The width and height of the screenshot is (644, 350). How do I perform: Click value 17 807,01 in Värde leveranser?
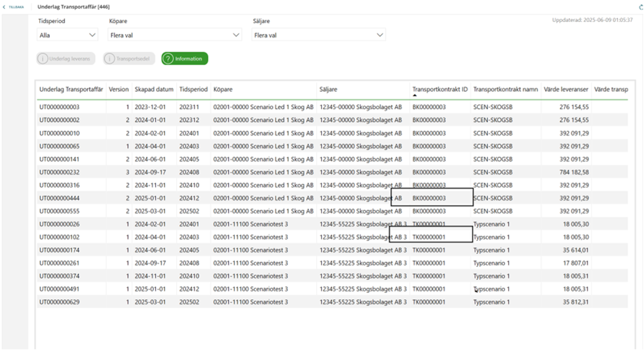pos(576,263)
